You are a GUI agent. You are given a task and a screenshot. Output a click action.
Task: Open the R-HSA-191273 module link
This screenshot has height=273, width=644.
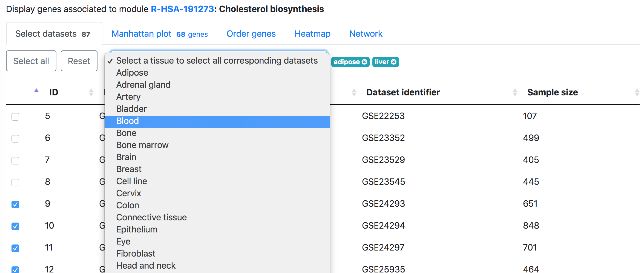(x=182, y=9)
